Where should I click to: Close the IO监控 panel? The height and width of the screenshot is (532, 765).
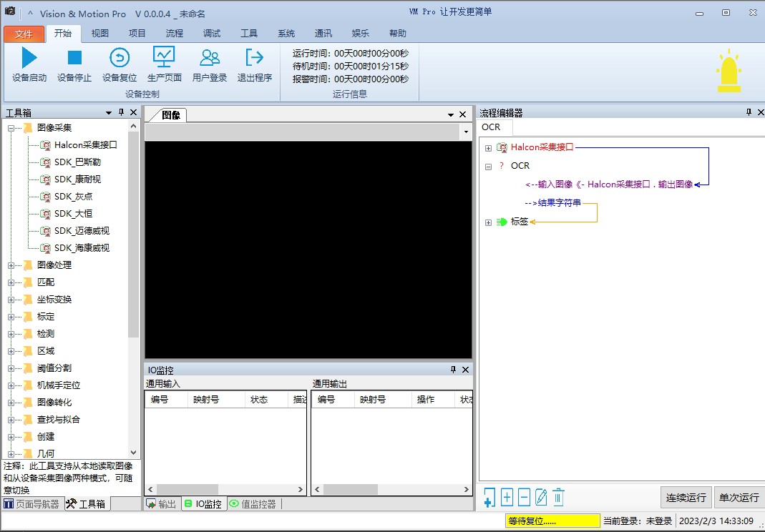[465, 370]
